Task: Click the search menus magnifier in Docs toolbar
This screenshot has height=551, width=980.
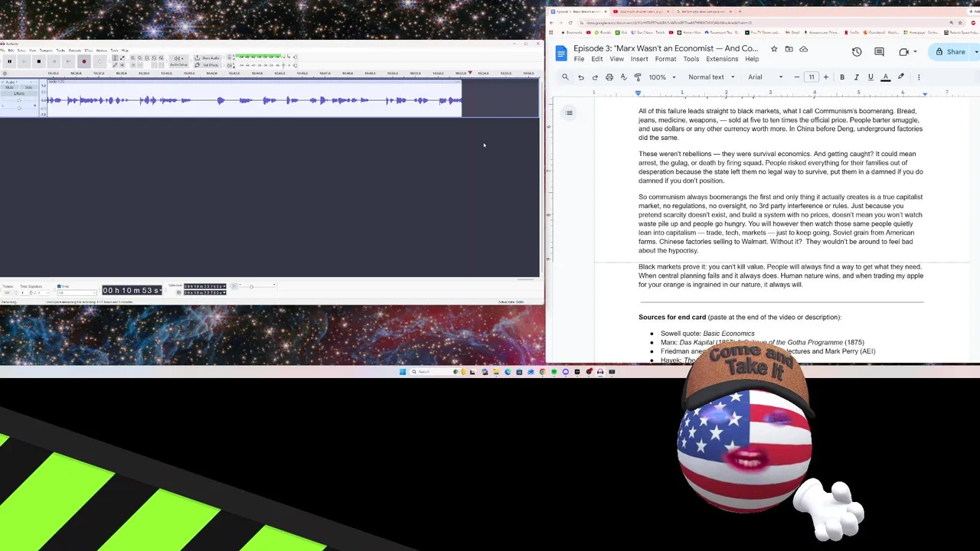Action: click(x=566, y=77)
